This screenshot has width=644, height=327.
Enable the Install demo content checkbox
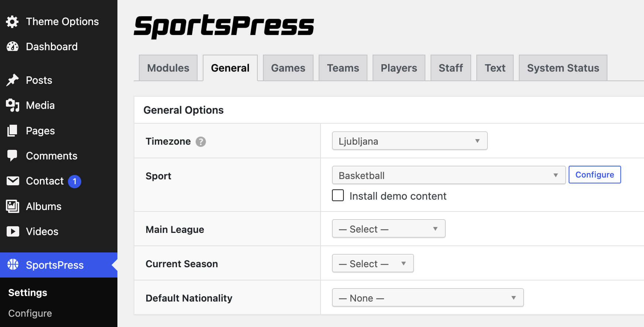click(338, 195)
